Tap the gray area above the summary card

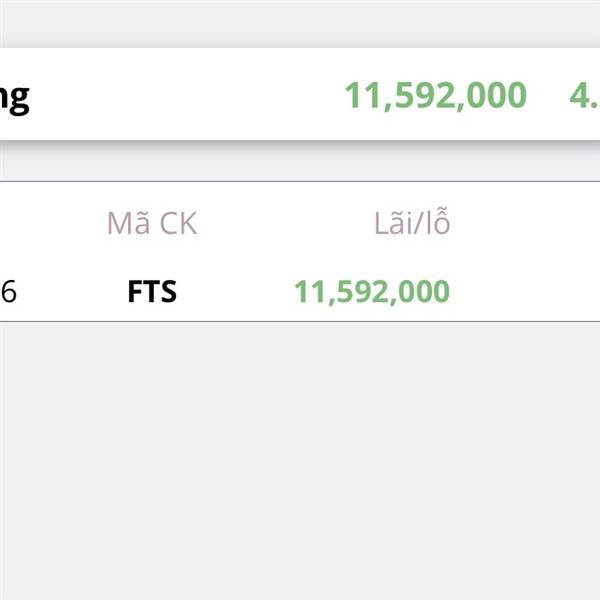point(300,22)
